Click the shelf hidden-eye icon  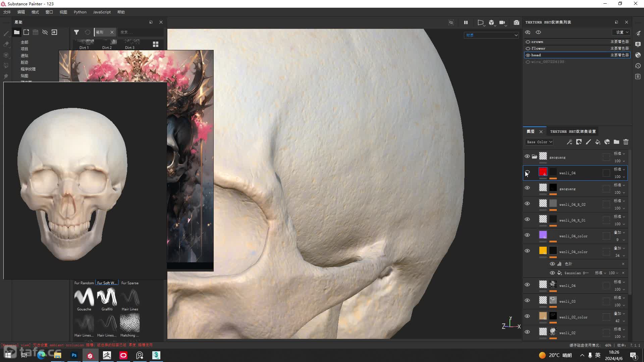(x=45, y=32)
